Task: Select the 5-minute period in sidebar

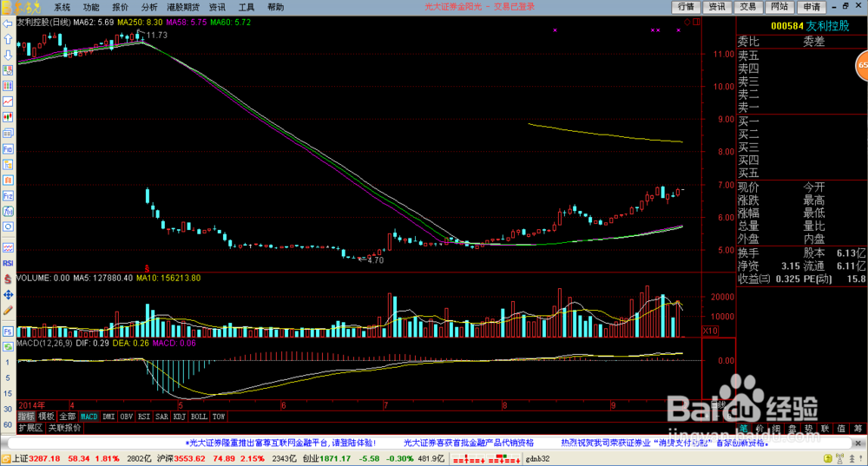Action: pyautogui.click(x=8, y=378)
